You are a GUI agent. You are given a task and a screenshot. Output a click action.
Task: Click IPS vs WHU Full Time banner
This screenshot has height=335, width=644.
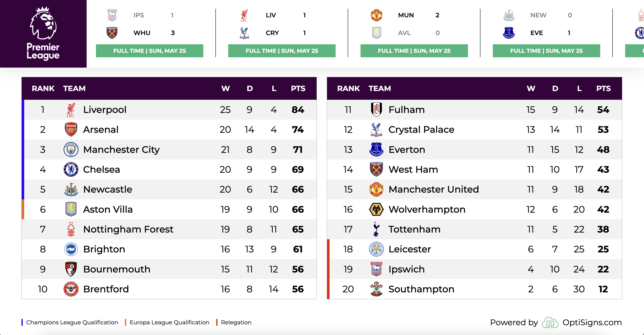149,51
